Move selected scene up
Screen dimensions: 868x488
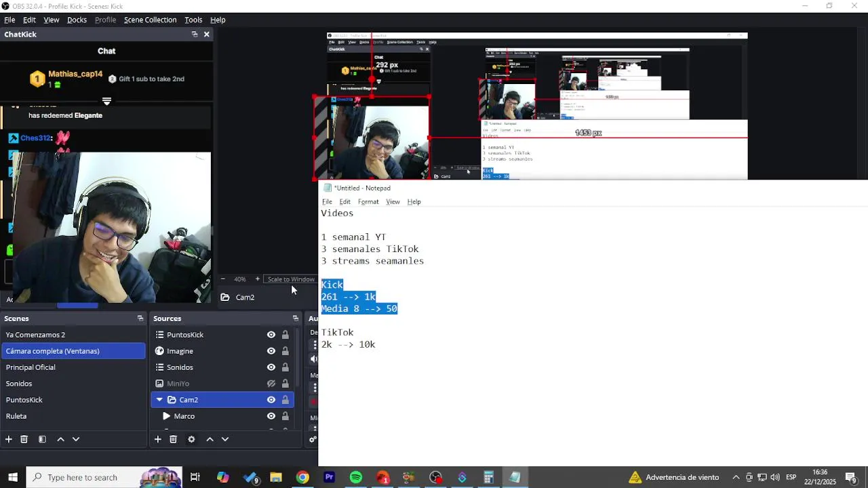[x=60, y=439]
